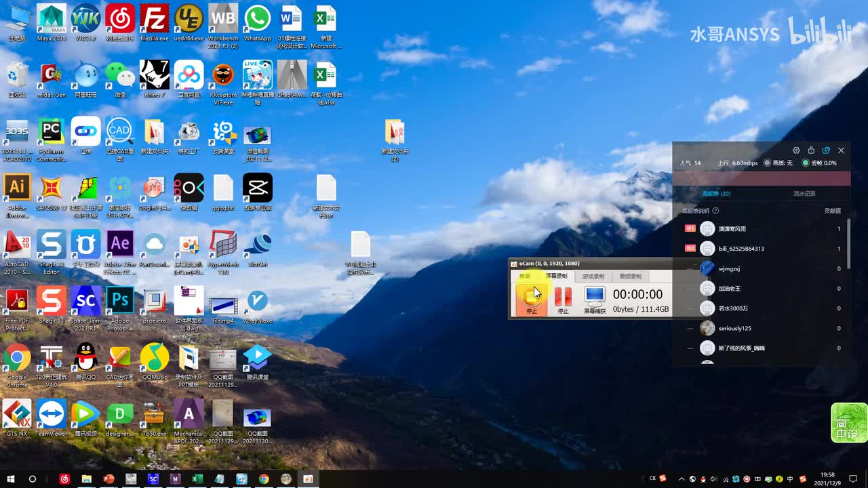This screenshot has width=868, height=488.
Task: Open the v2rayN.exe desktop icon
Action: click(258, 305)
